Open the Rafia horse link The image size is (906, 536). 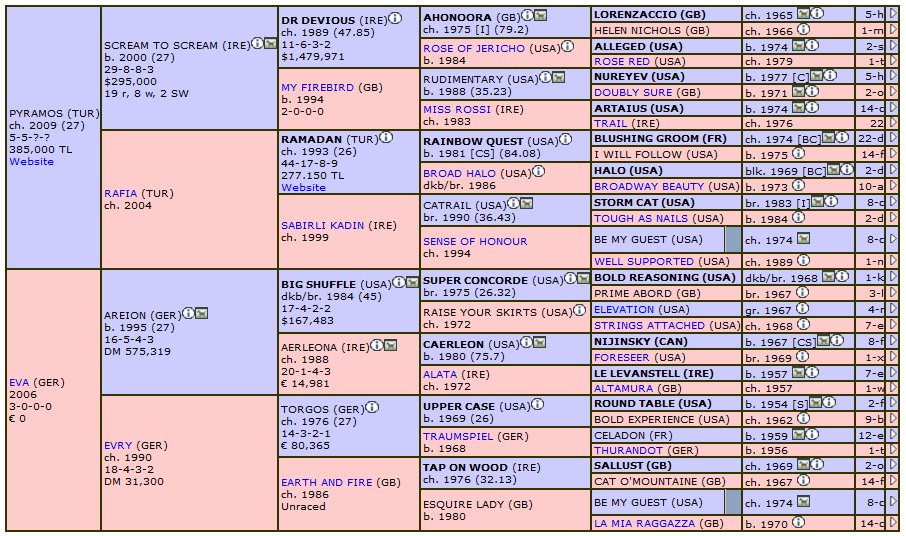click(x=121, y=193)
